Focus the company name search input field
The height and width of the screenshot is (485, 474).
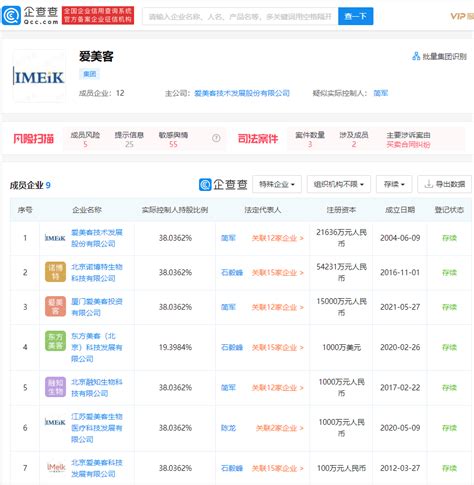[x=240, y=16]
